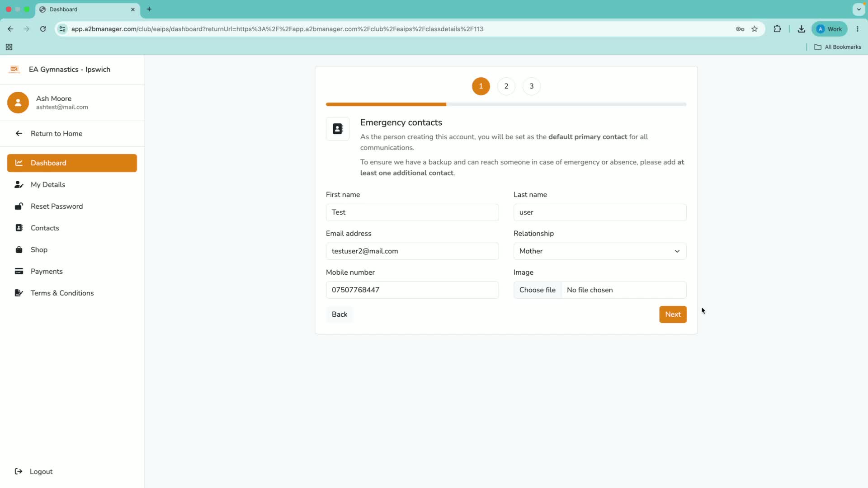Open Reset Password in the sidebar
The width and height of the screenshot is (868, 488).
click(x=72, y=206)
